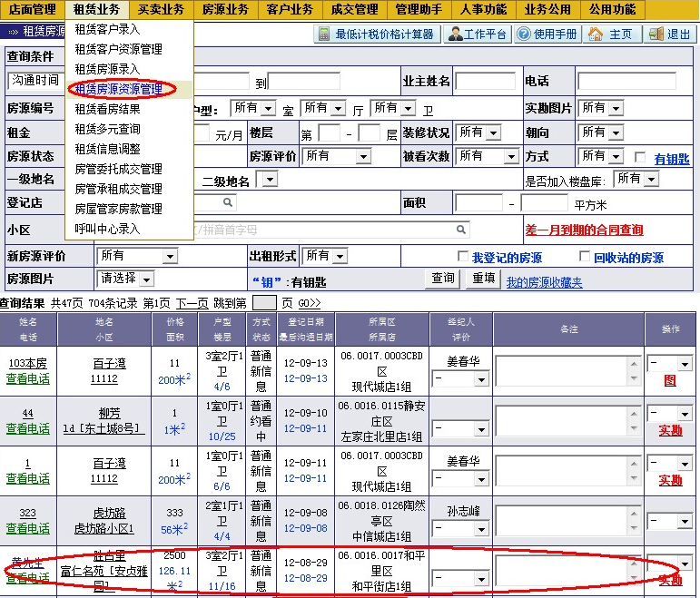Open 评价 dropdown in 柳芳 row
Viewport: 700px width, 598px height.
459,429
